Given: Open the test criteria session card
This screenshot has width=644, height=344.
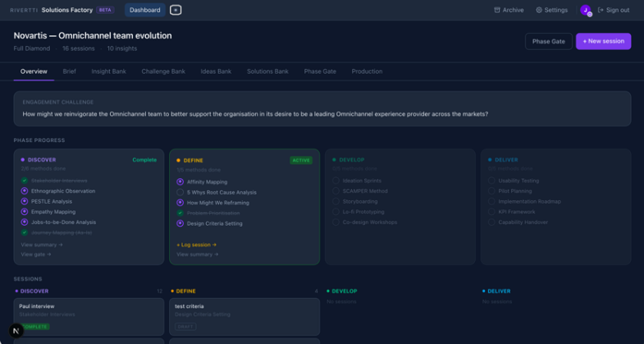Looking at the screenshot, I should (244, 316).
